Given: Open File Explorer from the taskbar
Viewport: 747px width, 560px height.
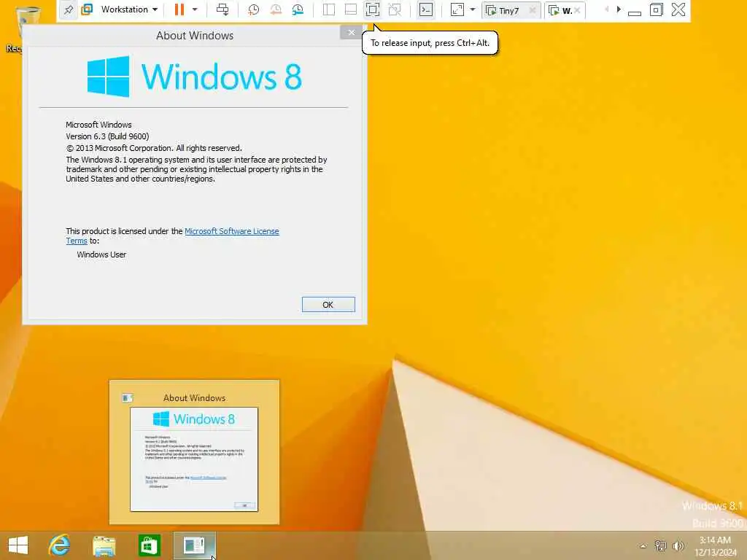Looking at the screenshot, I should click(x=104, y=545).
